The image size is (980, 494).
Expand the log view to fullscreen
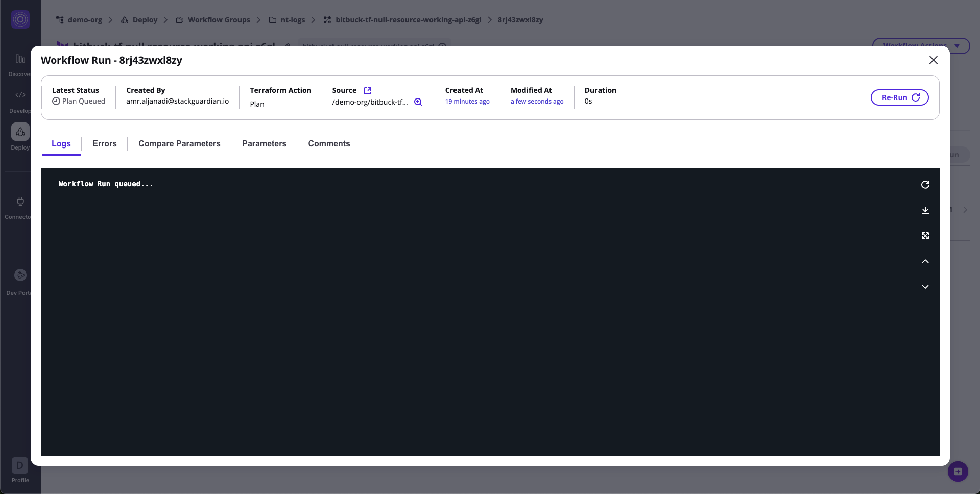(925, 236)
